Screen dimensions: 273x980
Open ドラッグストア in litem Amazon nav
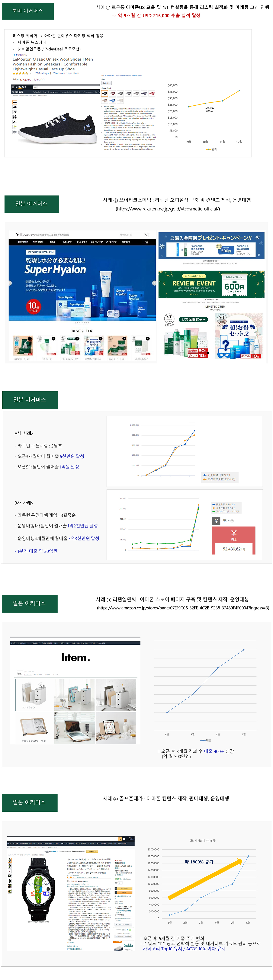[x=36, y=643]
